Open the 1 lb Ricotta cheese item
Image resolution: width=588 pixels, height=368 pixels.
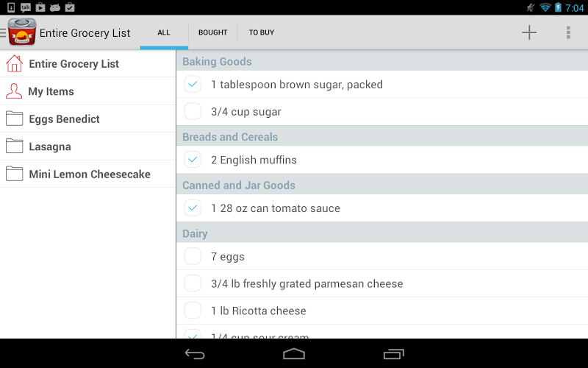click(x=259, y=311)
